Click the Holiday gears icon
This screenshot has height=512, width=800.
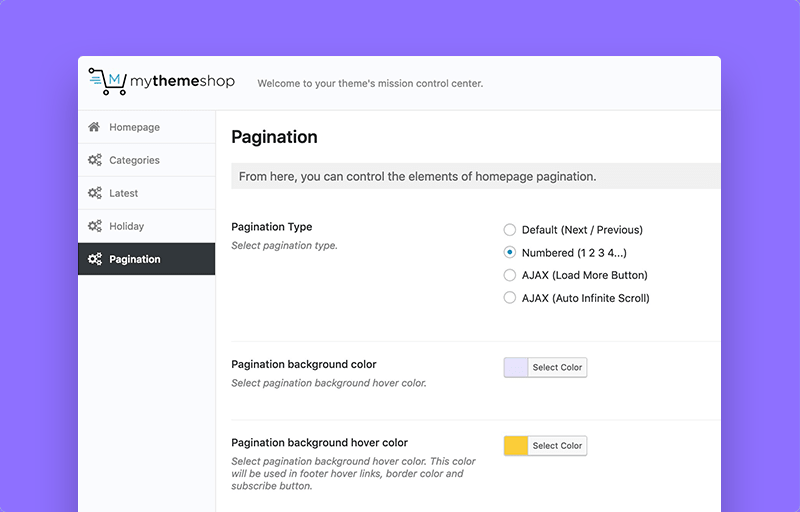95,226
